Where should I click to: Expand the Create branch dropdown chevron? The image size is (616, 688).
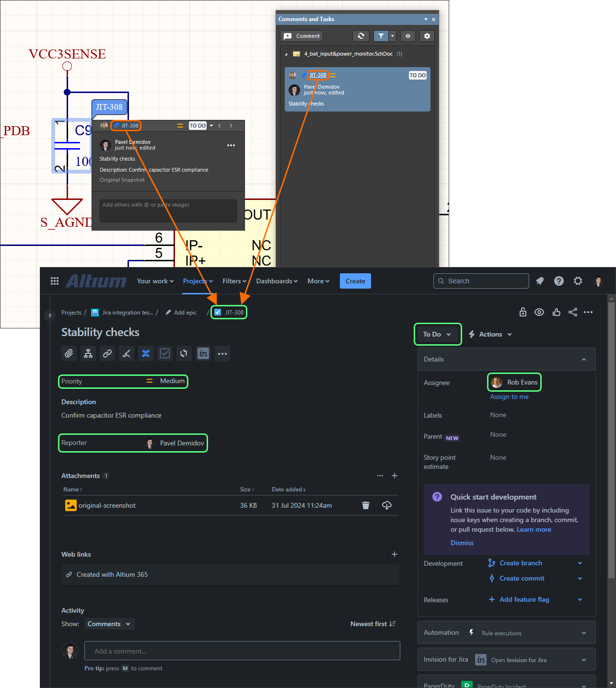click(580, 563)
